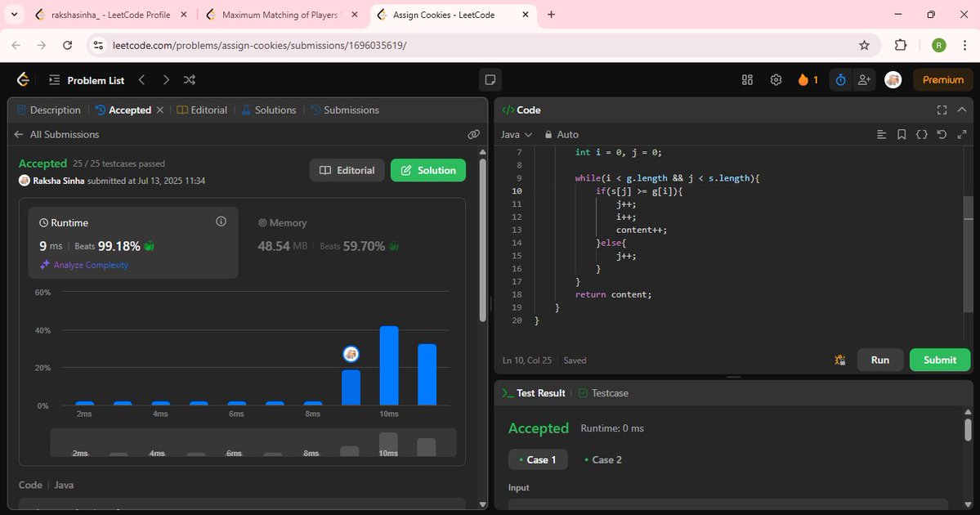Click the Raksha Sinha submitter name
Screen dimensions: 980x515
pyautogui.click(x=59, y=181)
